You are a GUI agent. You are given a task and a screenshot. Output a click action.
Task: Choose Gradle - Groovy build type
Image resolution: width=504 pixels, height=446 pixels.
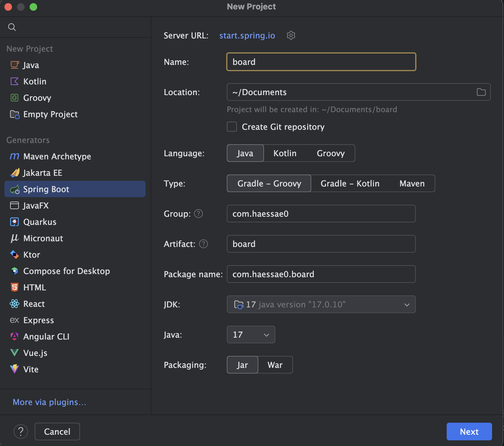tap(269, 183)
